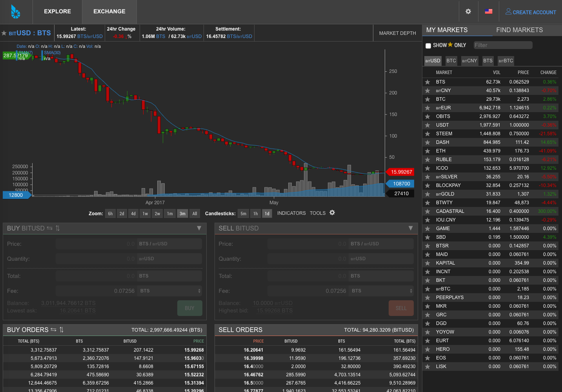Enable the SHOW star ONLY checkbox
The image size is (562, 392).
coord(428,46)
